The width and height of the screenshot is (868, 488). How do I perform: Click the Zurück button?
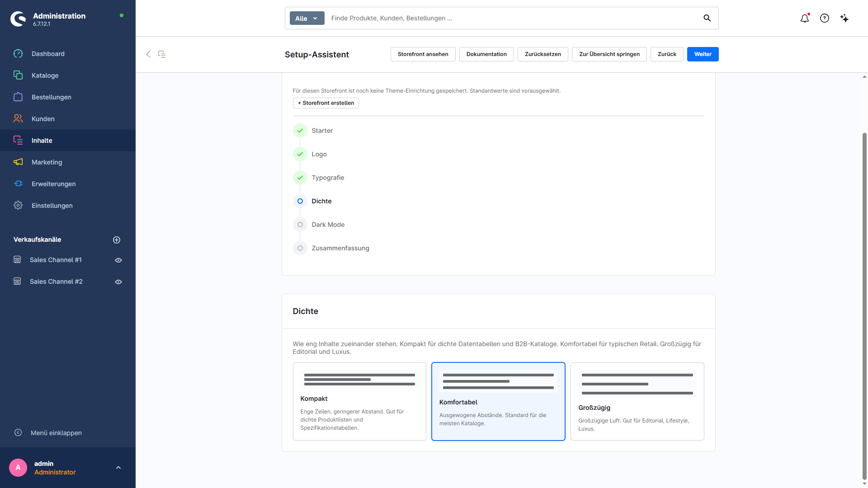pyautogui.click(x=667, y=54)
